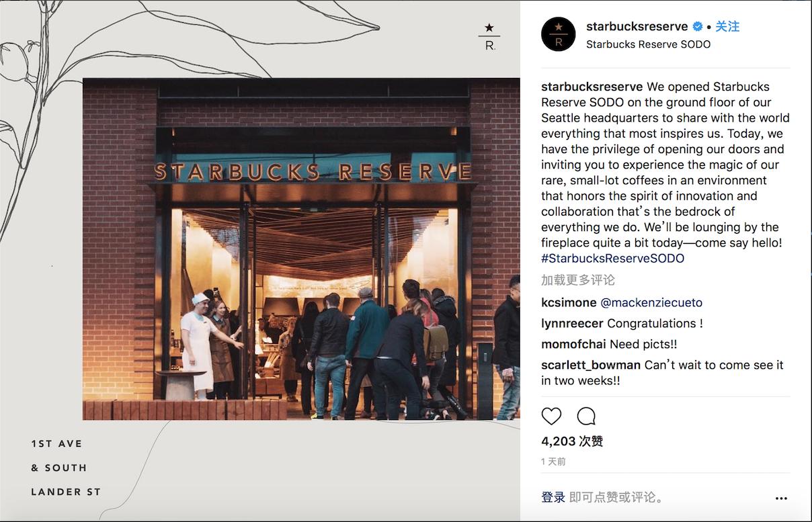Screen dimensions: 812x522
Task: Open the 1 天前 post timestamp
Action: (553, 462)
